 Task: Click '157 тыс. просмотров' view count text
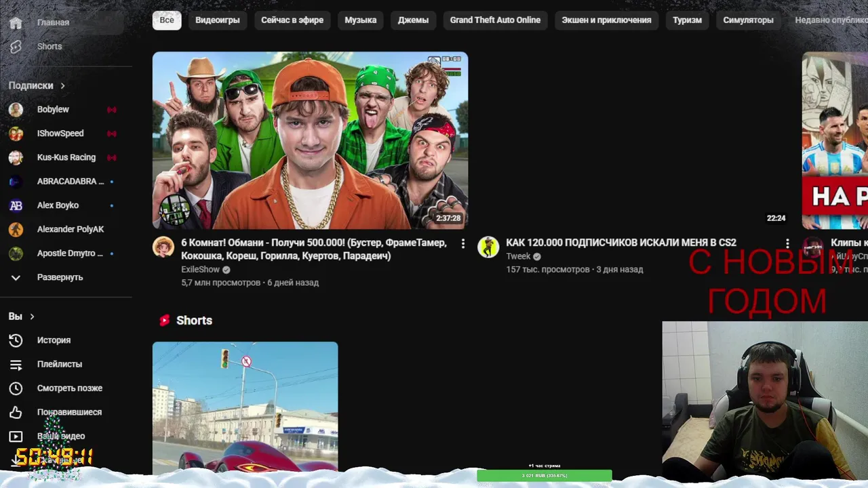[x=548, y=269]
